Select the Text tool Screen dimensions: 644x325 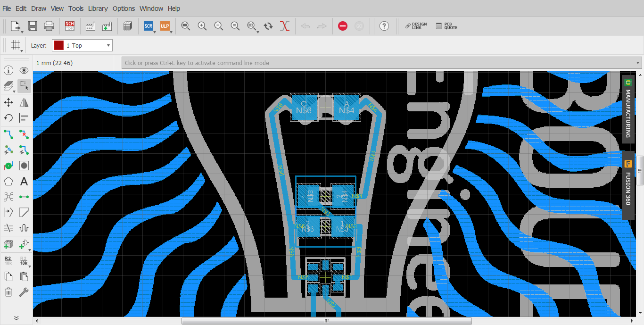point(24,181)
